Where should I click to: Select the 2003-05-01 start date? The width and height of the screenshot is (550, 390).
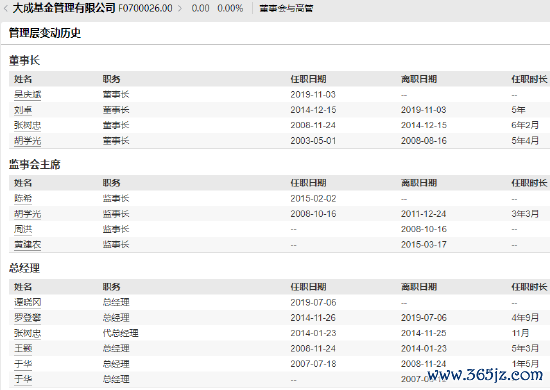(313, 141)
